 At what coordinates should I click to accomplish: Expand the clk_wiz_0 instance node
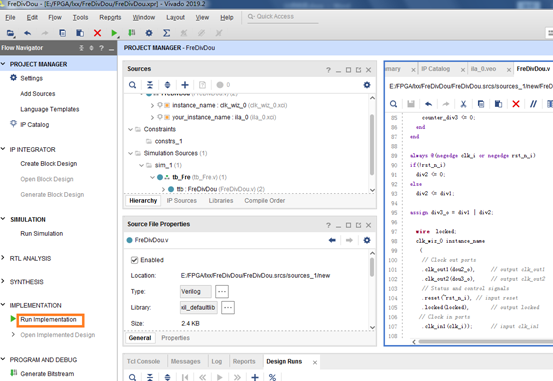pyautogui.click(x=152, y=105)
